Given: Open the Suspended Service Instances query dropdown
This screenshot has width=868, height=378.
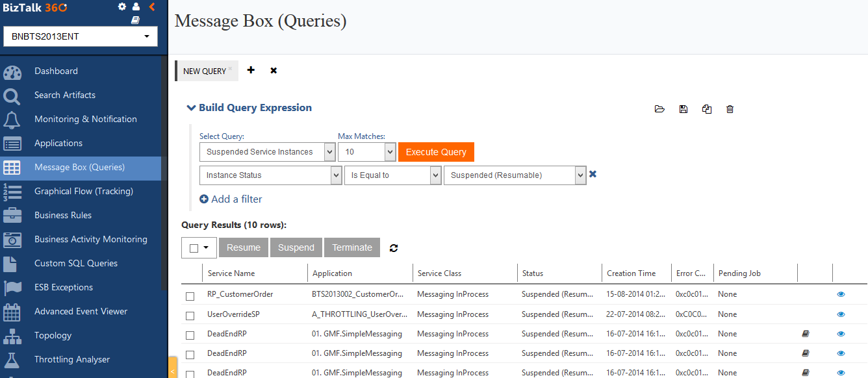Looking at the screenshot, I should pyautogui.click(x=267, y=152).
